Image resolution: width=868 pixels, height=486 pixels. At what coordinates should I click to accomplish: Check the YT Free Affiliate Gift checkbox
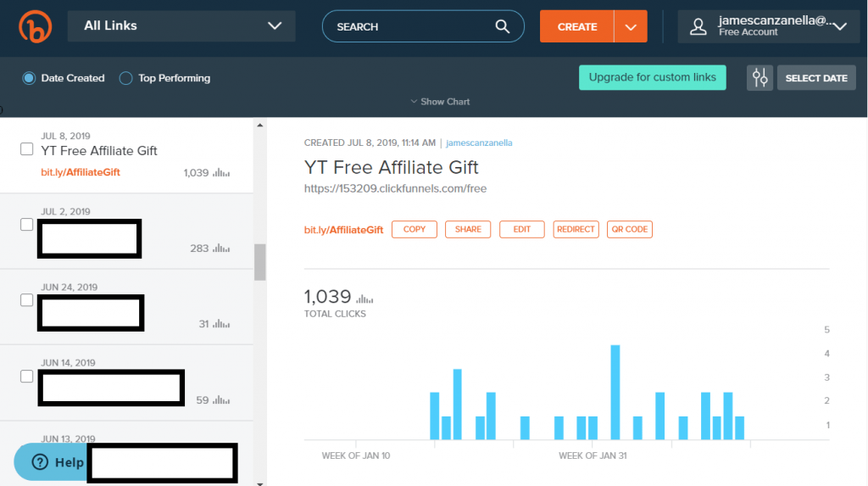[x=26, y=149]
